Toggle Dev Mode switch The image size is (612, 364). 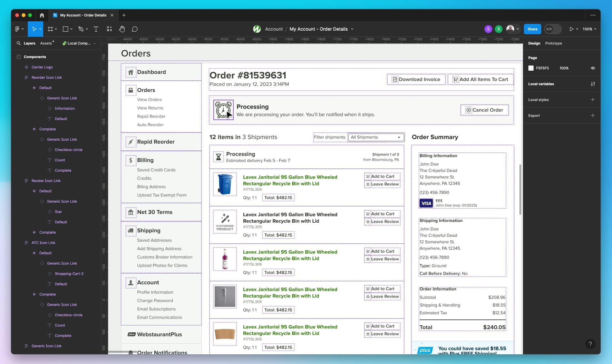(x=553, y=29)
